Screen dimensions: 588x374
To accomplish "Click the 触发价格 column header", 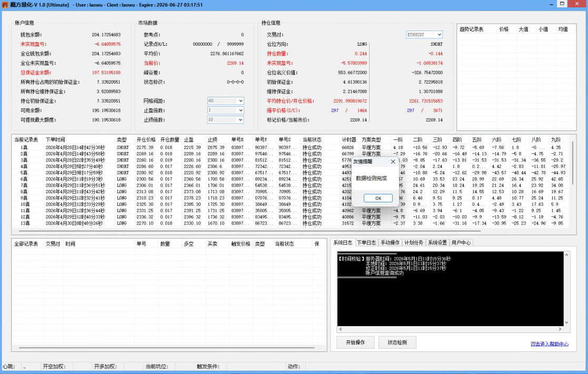I will pos(241,244).
